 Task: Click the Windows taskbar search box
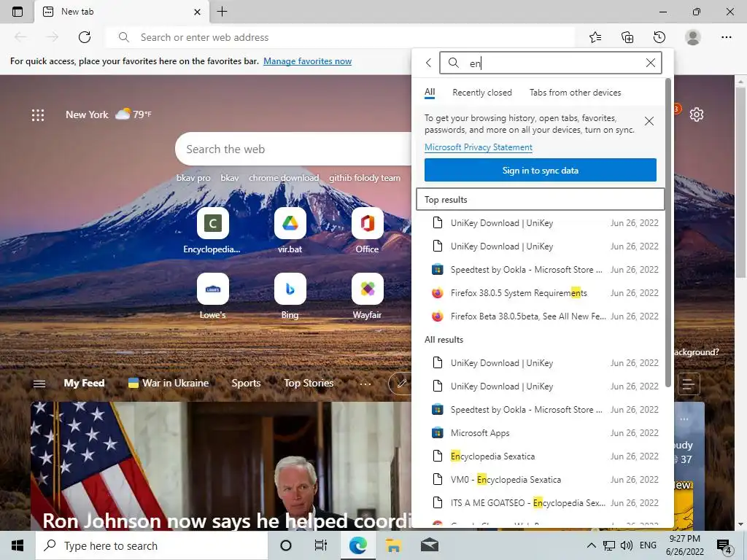click(152, 545)
